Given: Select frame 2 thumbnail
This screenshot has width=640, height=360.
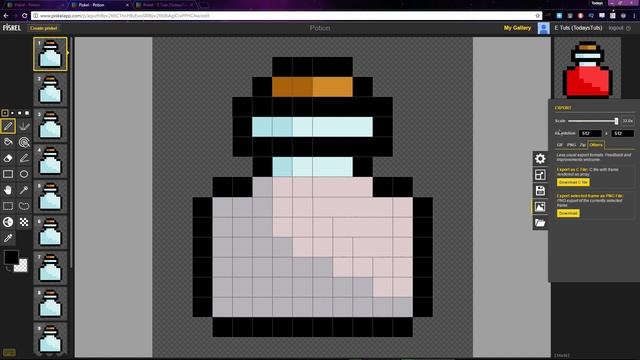Looking at the screenshot, I should [x=50, y=90].
